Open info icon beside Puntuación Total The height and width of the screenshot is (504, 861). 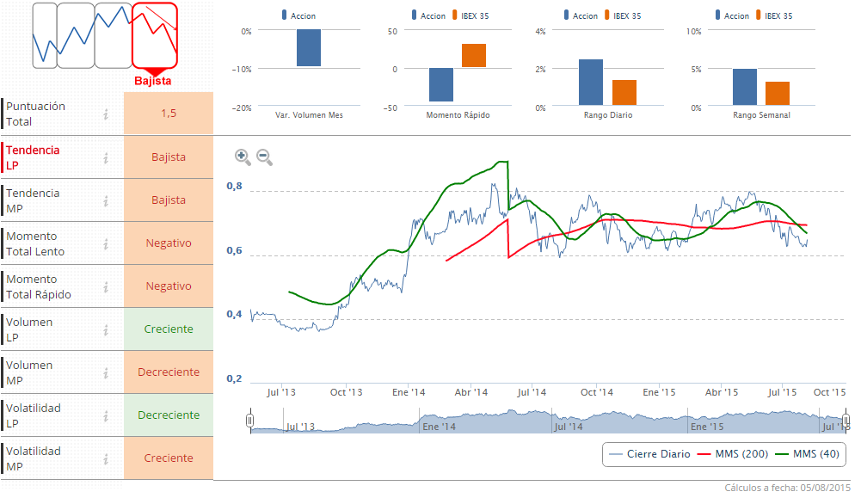pyautogui.click(x=106, y=114)
